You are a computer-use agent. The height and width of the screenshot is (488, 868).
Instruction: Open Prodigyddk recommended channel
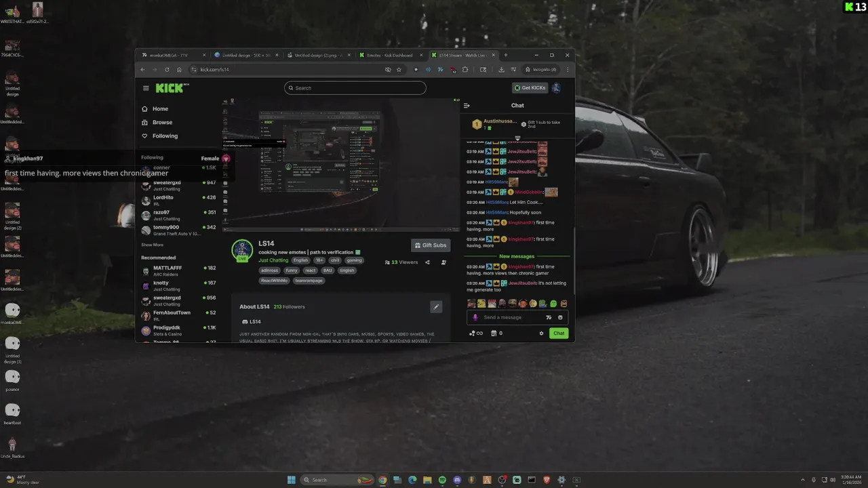(178, 330)
